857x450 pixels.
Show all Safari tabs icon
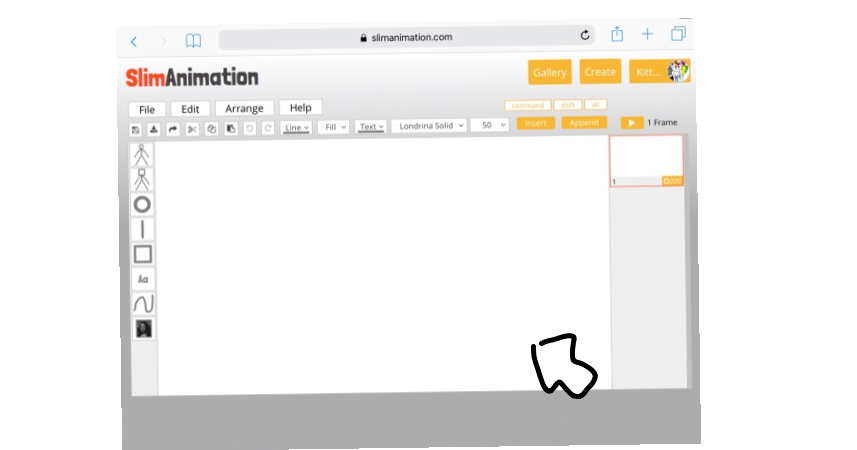tap(678, 33)
